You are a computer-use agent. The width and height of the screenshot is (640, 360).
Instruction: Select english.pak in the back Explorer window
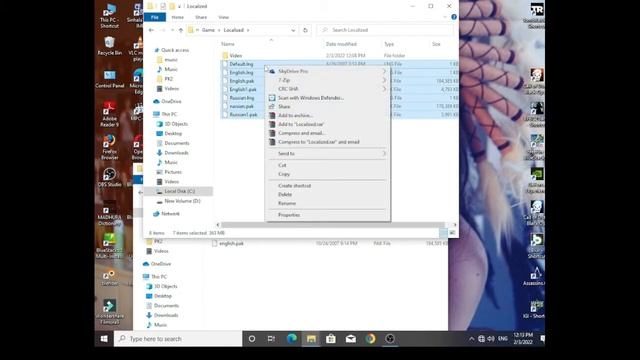(x=231, y=243)
